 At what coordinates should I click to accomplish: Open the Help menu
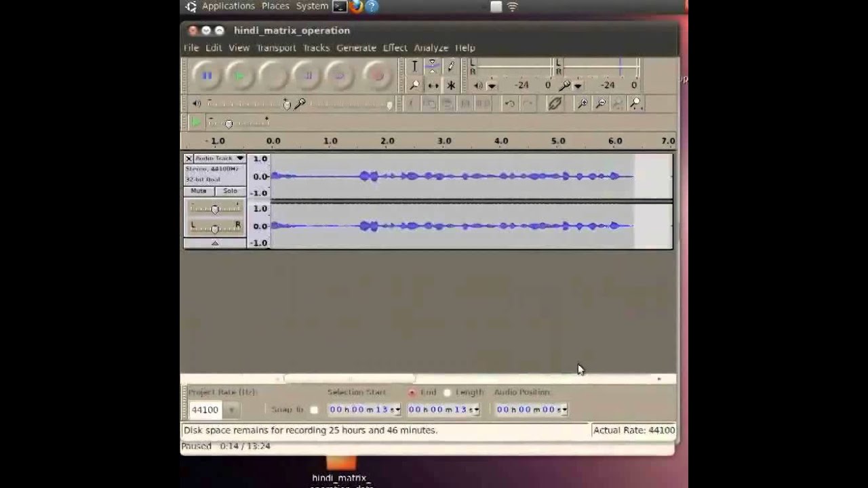(465, 47)
